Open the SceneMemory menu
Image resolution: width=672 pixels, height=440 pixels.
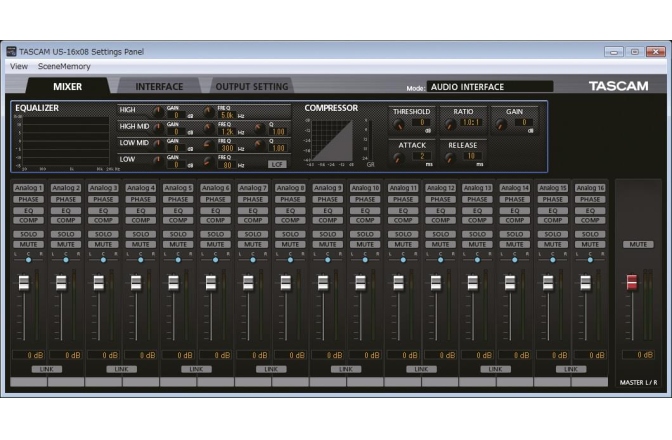click(64, 66)
